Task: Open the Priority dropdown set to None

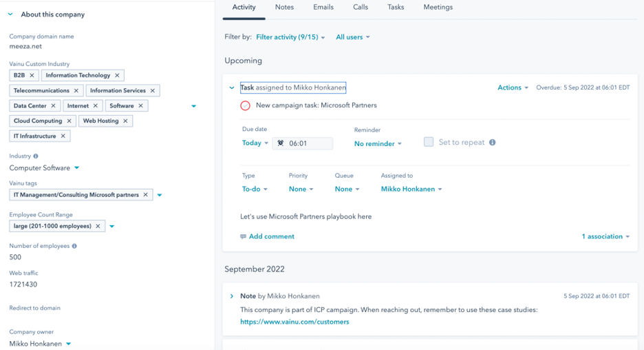Action: (x=301, y=189)
